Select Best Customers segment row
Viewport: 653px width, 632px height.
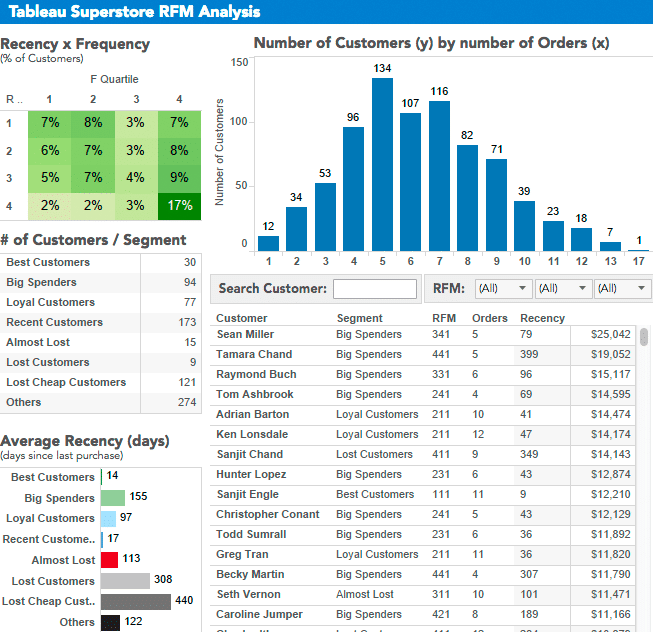(101, 262)
